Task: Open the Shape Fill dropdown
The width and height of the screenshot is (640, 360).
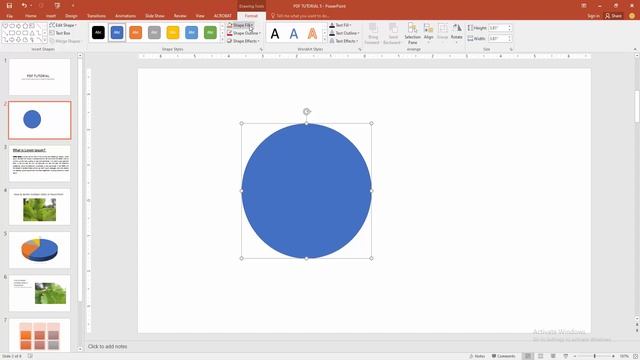Action: (240, 25)
